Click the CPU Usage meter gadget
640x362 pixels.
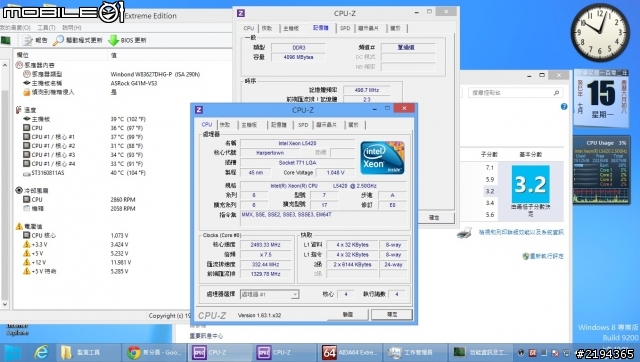601,170
